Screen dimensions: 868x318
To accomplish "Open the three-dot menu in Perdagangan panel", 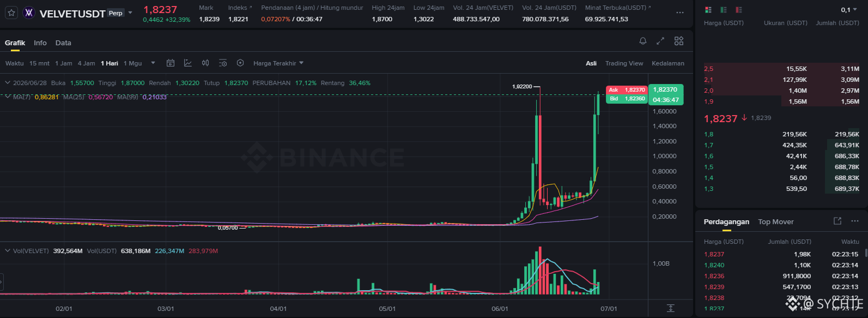I will point(855,221).
